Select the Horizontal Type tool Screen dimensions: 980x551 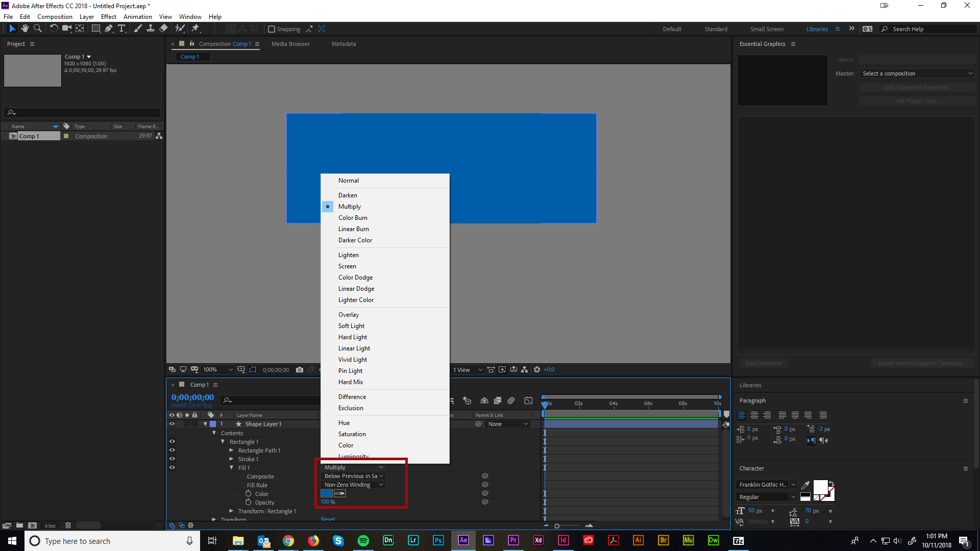tap(121, 29)
